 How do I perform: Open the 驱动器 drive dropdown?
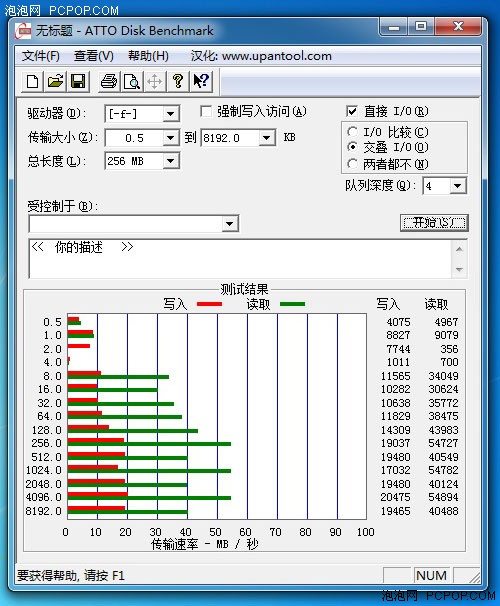(x=170, y=114)
